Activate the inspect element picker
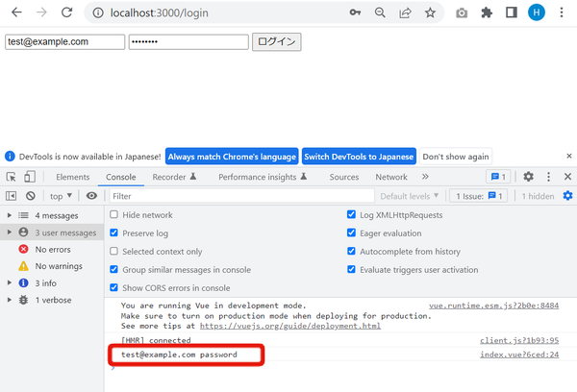 [11, 177]
